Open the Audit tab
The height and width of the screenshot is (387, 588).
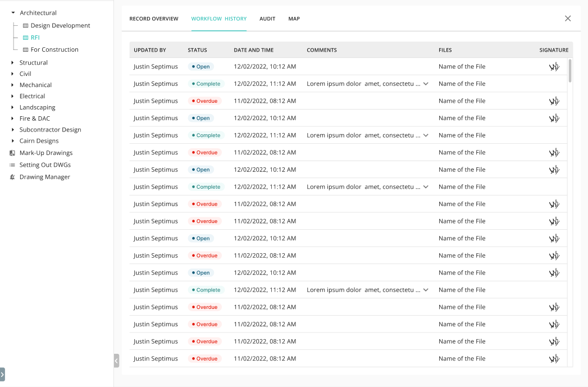pos(267,19)
